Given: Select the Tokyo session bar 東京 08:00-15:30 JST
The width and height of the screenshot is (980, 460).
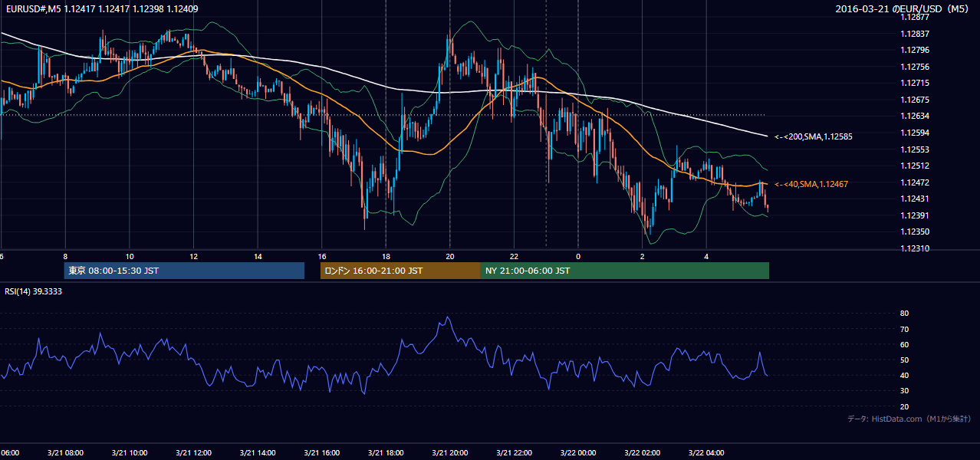Looking at the screenshot, I should coord(184,271).
